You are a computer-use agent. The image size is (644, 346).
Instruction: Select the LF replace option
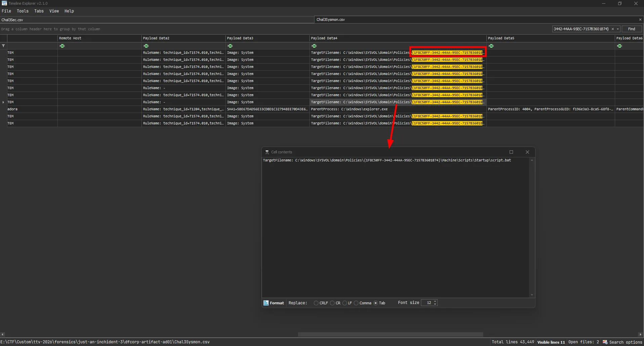(345, 303)
